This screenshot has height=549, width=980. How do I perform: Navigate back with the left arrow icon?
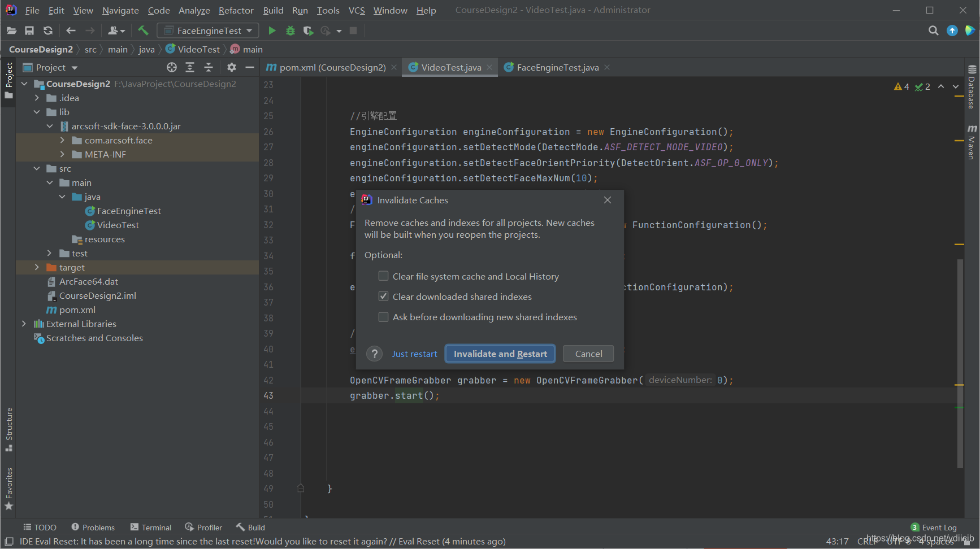(71, 30)
